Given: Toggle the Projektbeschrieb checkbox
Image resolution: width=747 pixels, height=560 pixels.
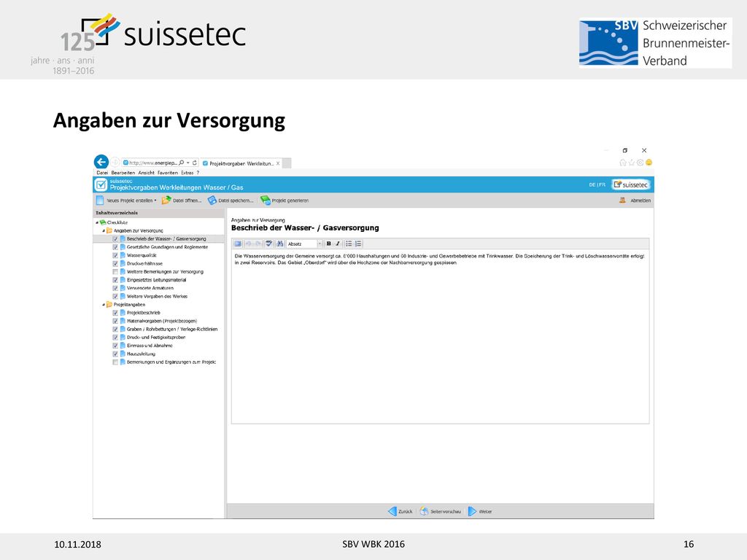Looking at the screenshot, I should pyautogui.click(x=115, y=313).
